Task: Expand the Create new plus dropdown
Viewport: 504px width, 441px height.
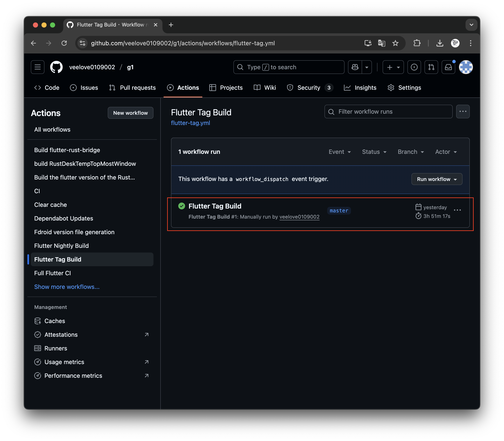Action: [393, 67]
